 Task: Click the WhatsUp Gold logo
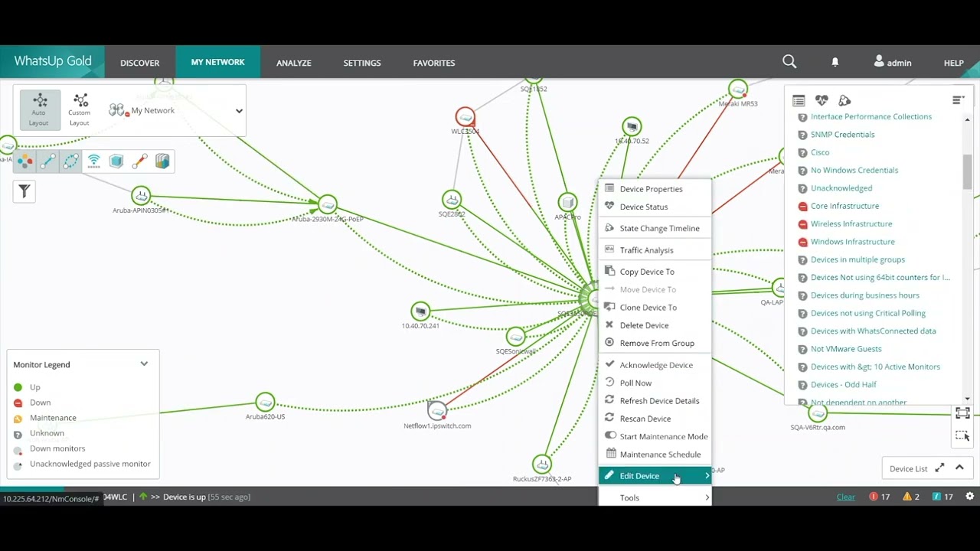coord(53,61)
